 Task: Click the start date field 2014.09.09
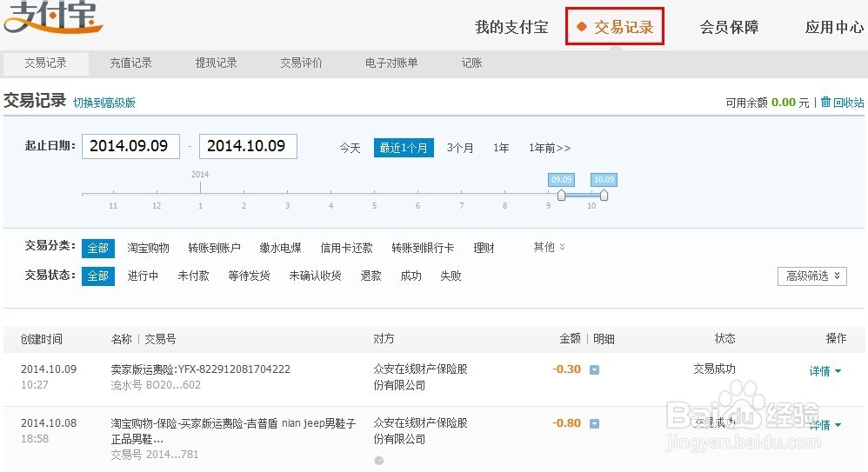pyautogui.click(x=130, y=146)
